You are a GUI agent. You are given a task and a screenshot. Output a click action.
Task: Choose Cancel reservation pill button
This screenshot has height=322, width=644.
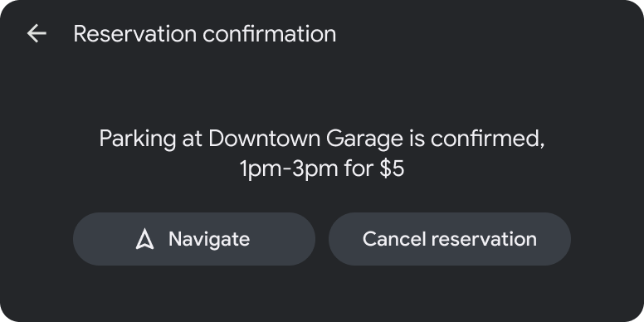point(449,239)
